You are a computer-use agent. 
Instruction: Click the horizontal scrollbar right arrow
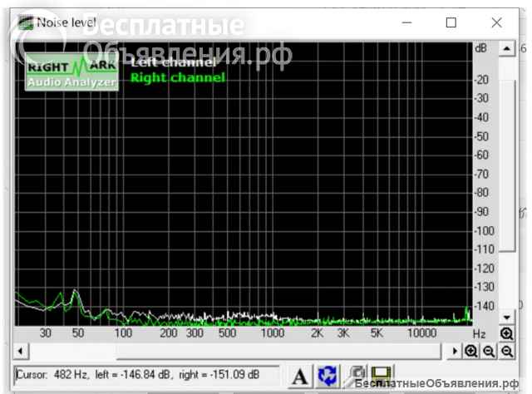coord(454,351)
